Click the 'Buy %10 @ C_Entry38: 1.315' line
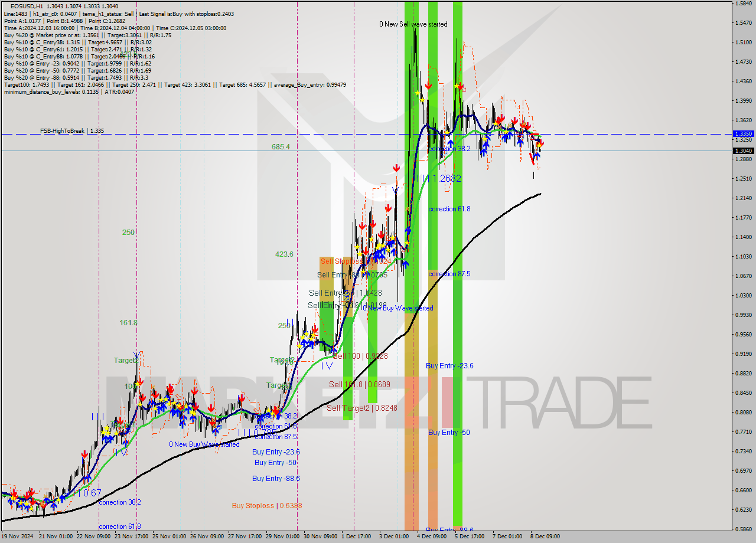 tap(77, 42)
